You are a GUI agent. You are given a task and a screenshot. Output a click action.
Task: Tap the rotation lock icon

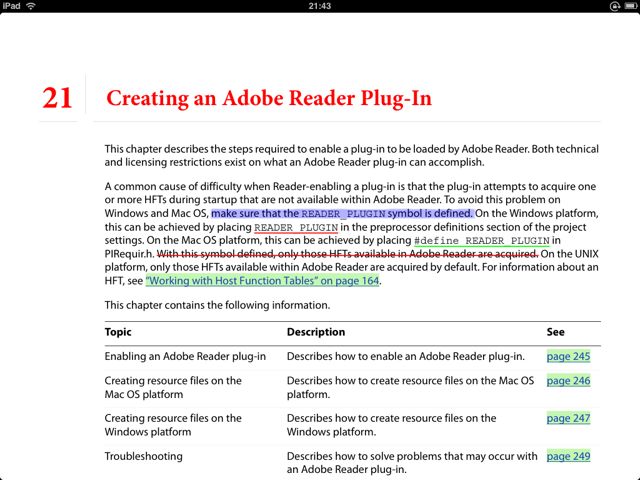(x=615, y=6)
